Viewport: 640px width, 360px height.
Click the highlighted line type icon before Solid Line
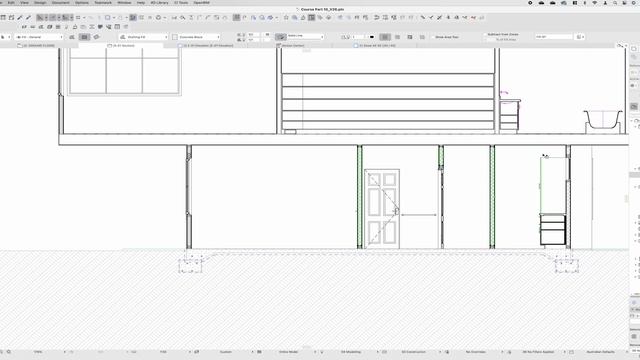[281, 37]
